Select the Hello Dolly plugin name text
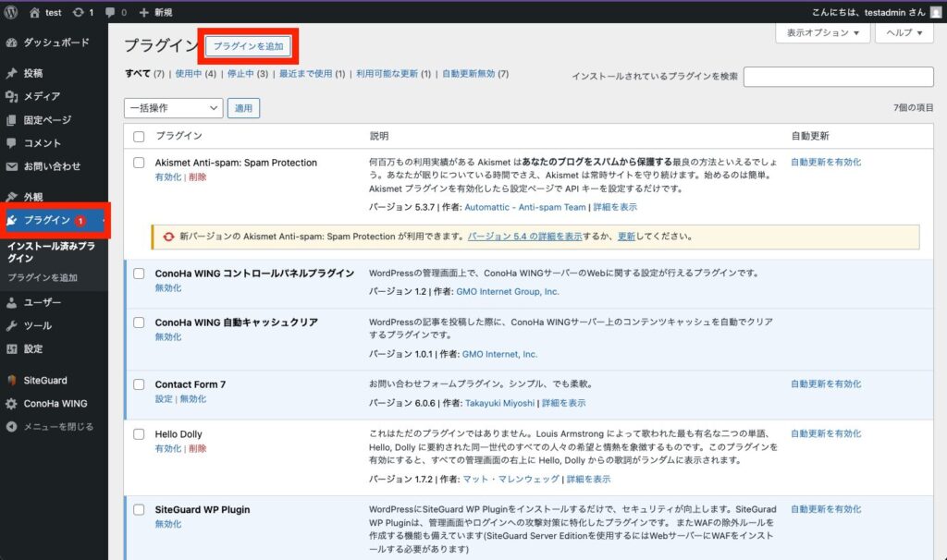The image size is (947, 560). coord(178,434)
